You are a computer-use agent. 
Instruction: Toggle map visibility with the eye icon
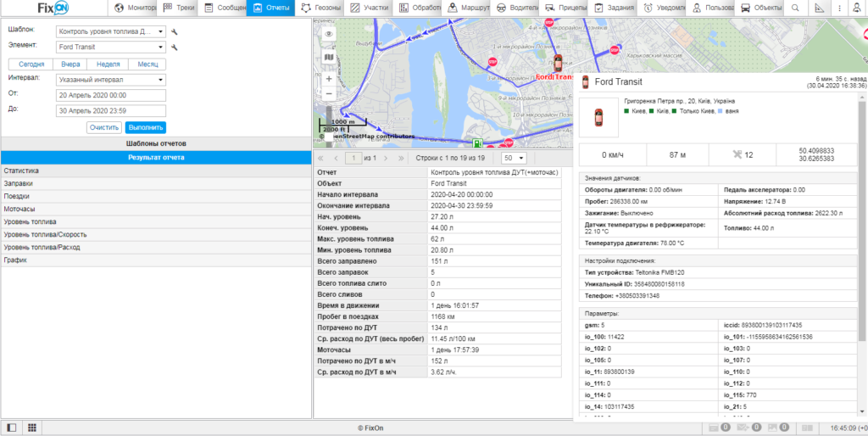pos(329,34)
